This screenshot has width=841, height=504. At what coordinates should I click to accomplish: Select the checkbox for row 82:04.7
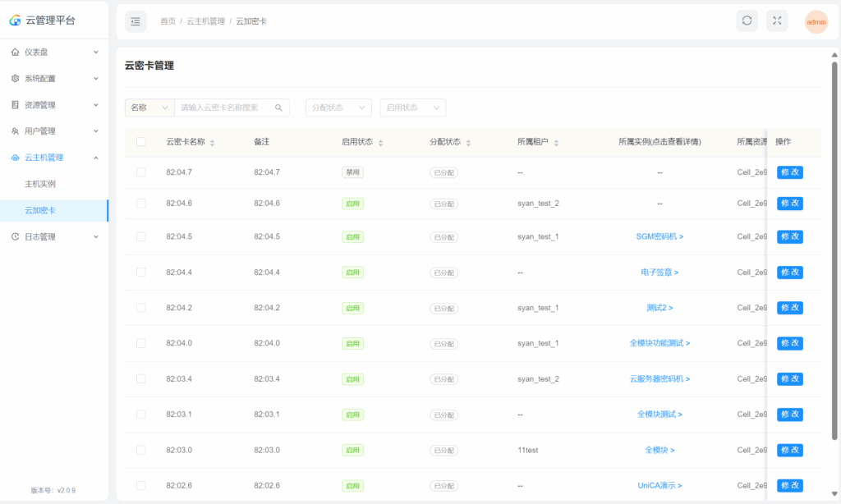[x=141, y=172]
